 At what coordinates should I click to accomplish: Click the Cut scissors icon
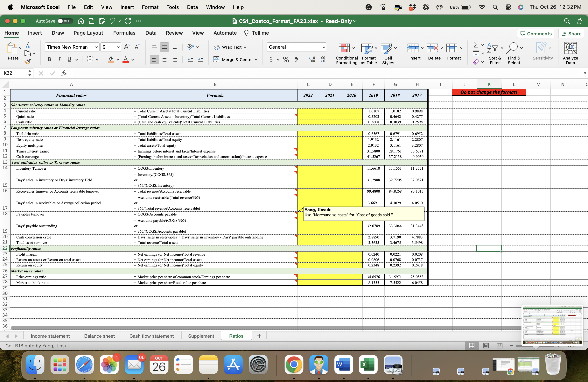(28, 45)
